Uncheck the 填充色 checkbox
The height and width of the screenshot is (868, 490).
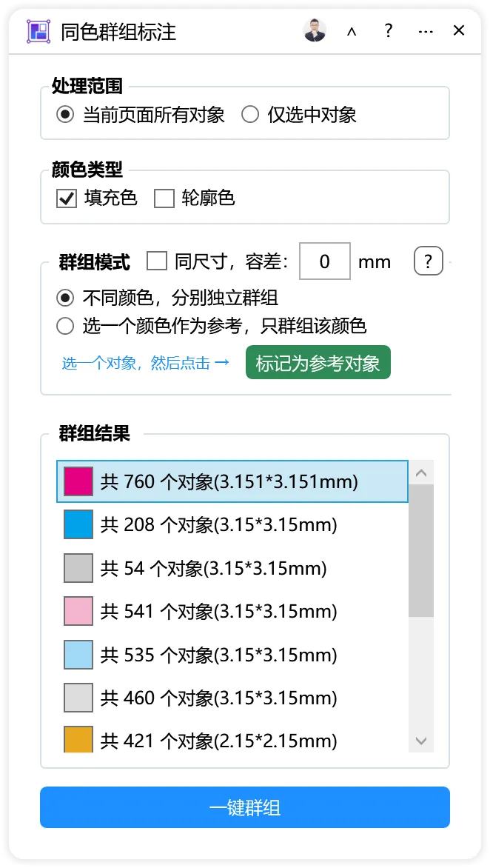tap(67, 198)
